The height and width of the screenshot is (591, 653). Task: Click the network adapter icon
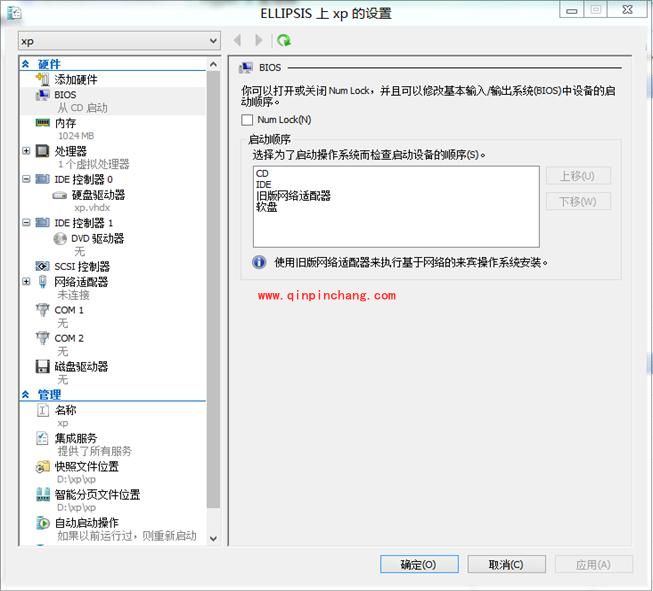coord(42,282)
